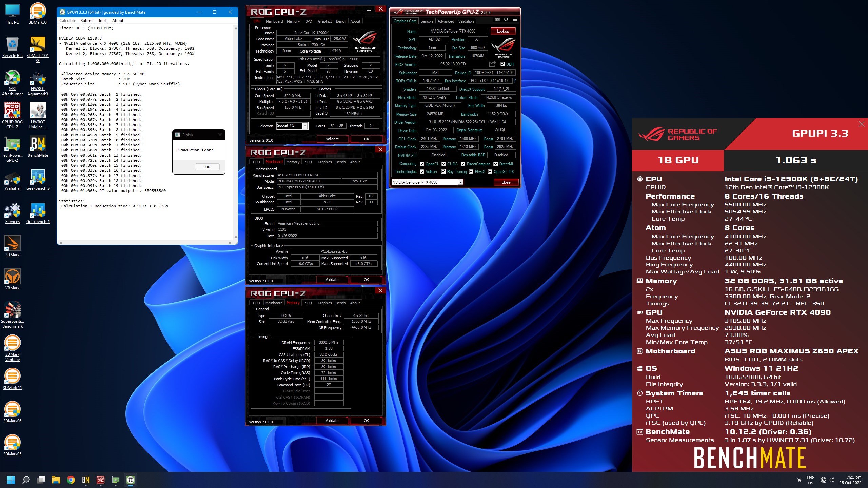This screenshot has width=868, height=488.
Task: Click BenchMate icon in taskbar
Action: pos(86,480)
